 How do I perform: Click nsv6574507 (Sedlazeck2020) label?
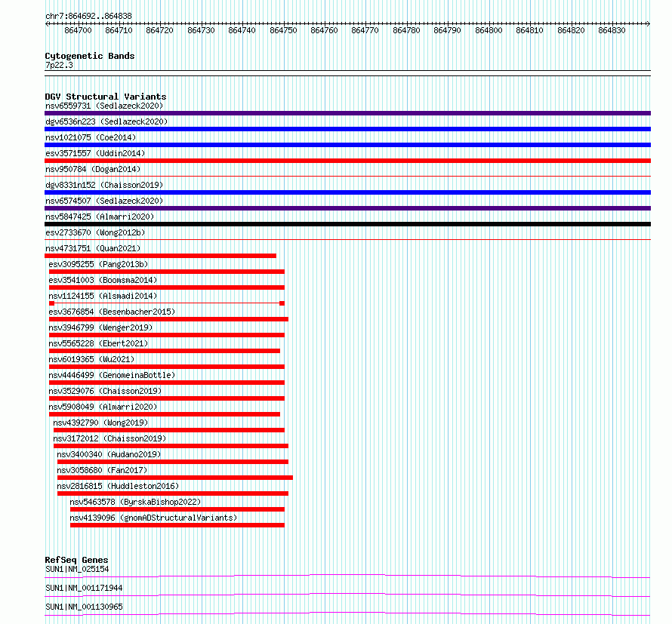pyautogui.click(x=104, y=201)
